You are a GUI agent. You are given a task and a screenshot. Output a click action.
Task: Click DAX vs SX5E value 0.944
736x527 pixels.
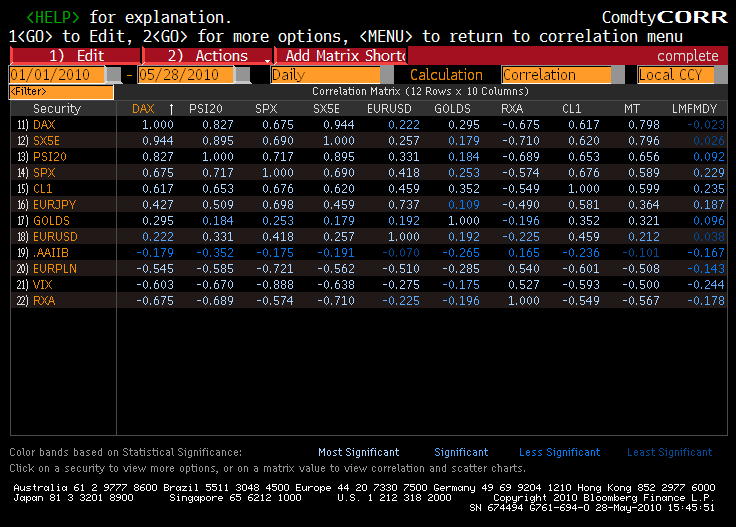[338, 125]
